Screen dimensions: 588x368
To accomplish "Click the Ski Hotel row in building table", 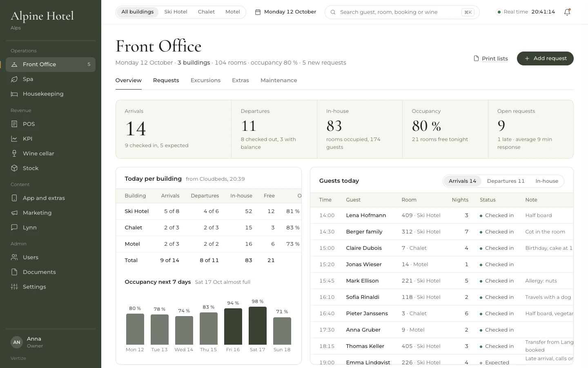I will [209, 211].
